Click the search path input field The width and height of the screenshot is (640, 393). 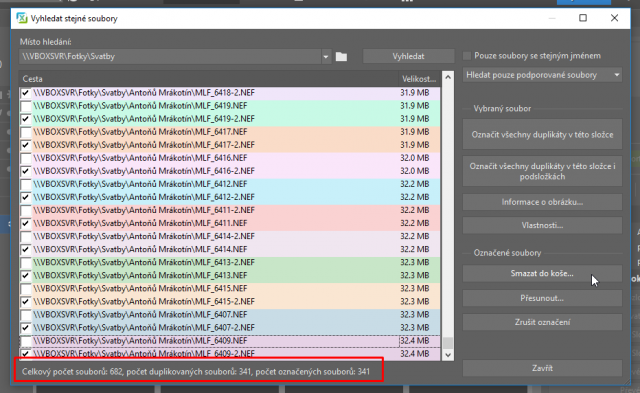[170, 57]
